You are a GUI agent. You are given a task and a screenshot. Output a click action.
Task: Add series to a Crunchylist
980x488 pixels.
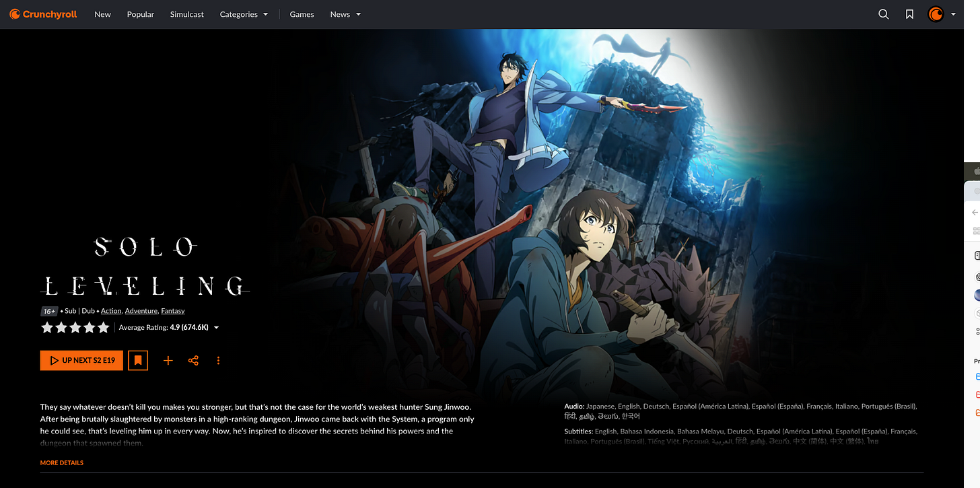168,361
